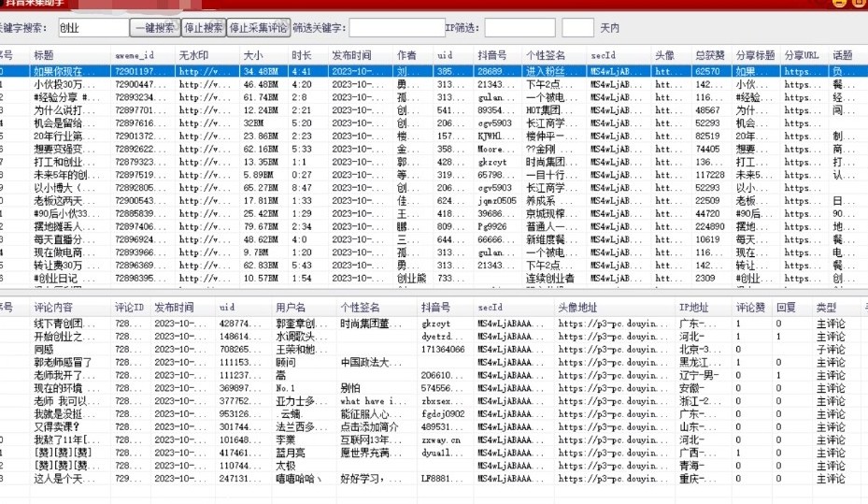Click 大小 cell 79.67BM
Viewport: 868px width, 504px height.
tap(261, 226)
